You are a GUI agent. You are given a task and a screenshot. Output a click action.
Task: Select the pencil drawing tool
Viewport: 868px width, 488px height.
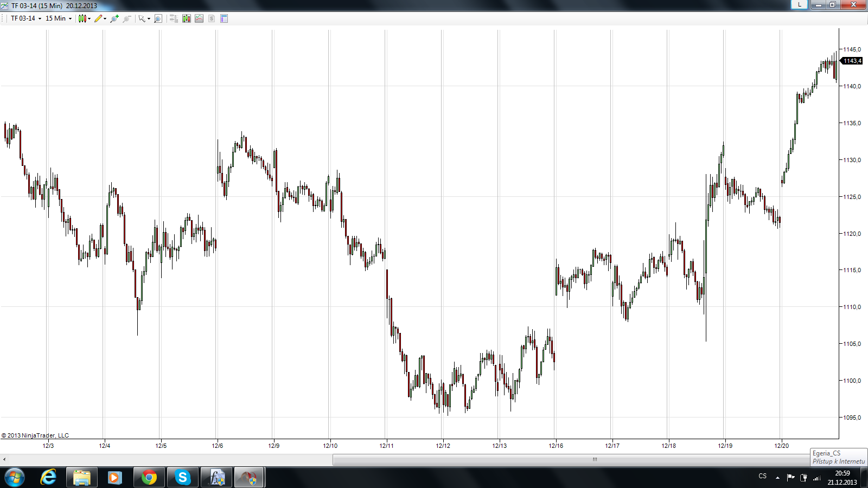(x=98, y=18)
